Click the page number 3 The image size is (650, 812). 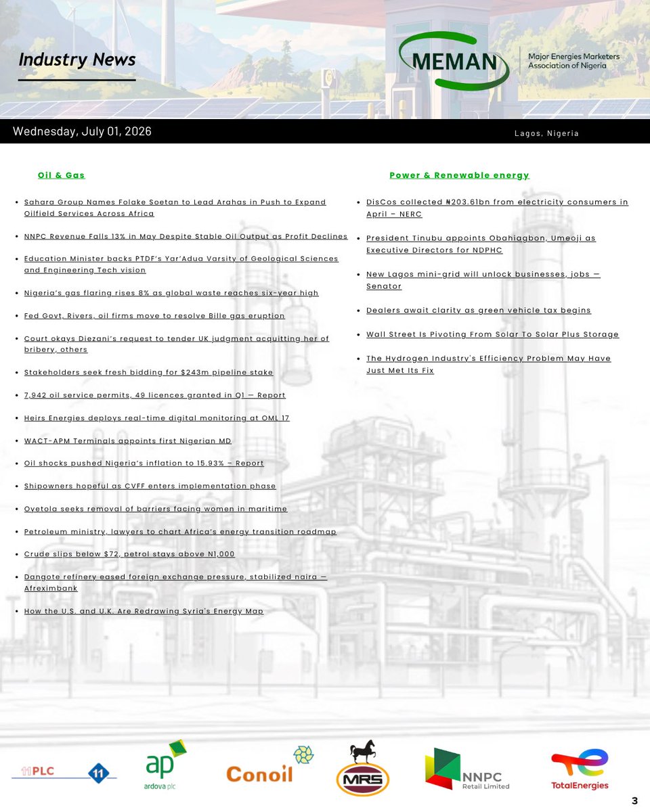634,800
